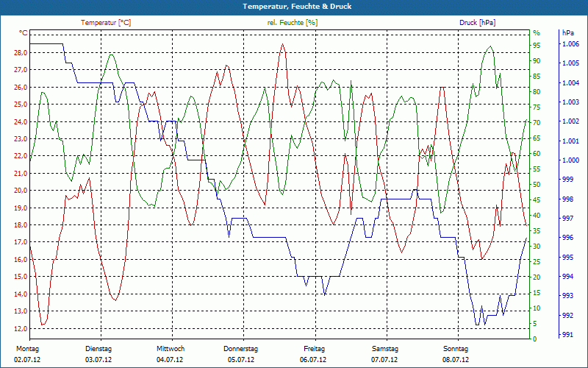Click the 'Donnerstag' day label
Screen dimensions: 588x368
coord(241,349)
